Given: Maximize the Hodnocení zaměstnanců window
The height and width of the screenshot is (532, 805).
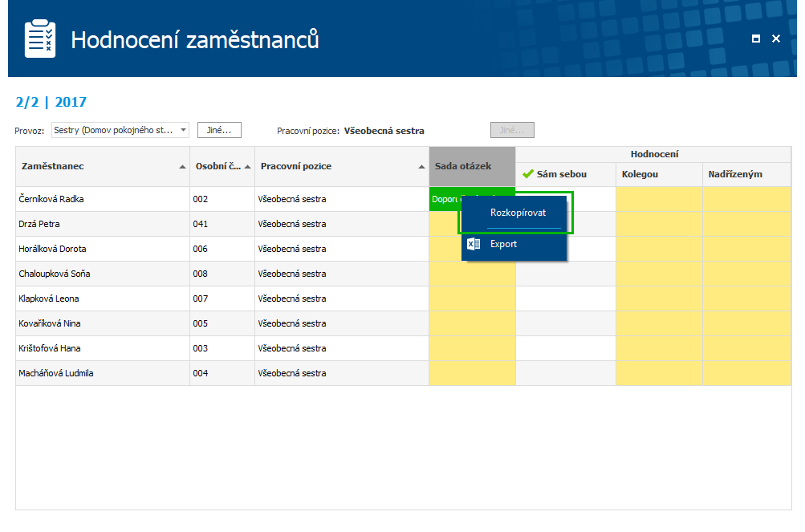Looking at the screenshot, I should pos(756,39).
